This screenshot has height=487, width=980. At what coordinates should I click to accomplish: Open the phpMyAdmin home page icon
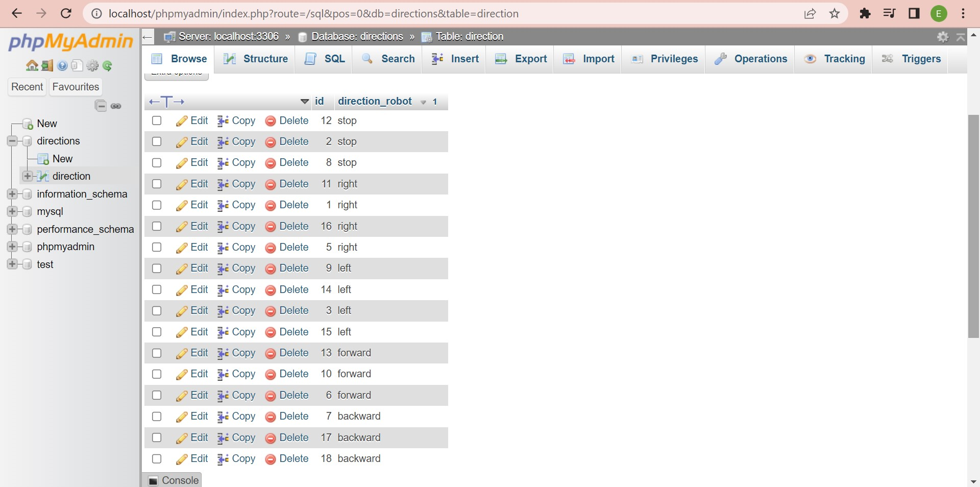(32, 66)
